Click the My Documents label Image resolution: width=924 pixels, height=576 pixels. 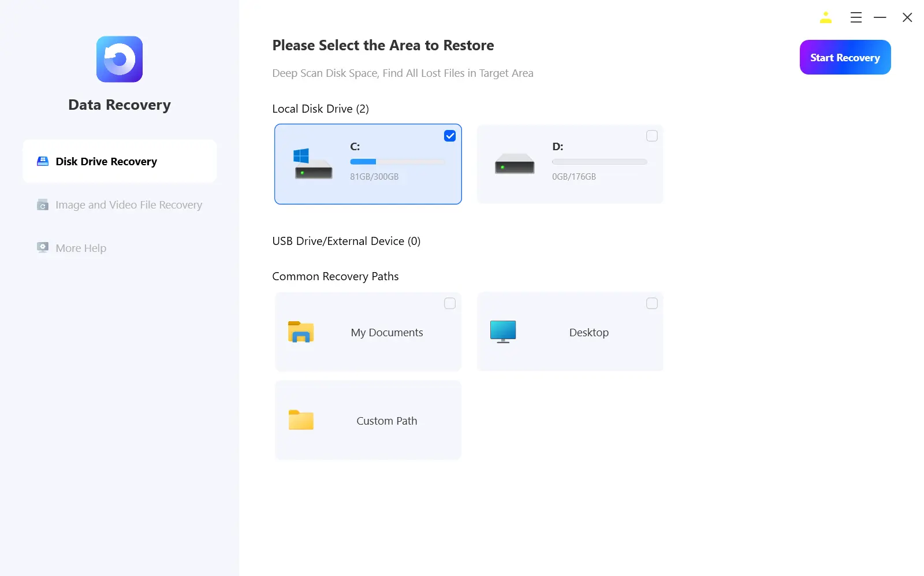pyautogui.click(x=387, y=332)
